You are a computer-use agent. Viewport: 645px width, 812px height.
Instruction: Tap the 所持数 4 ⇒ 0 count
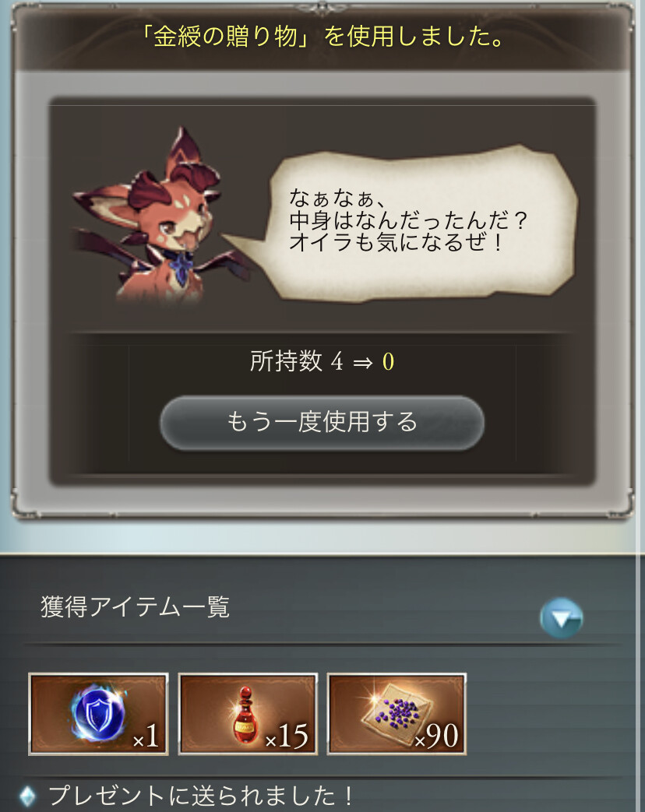point(322,361)
